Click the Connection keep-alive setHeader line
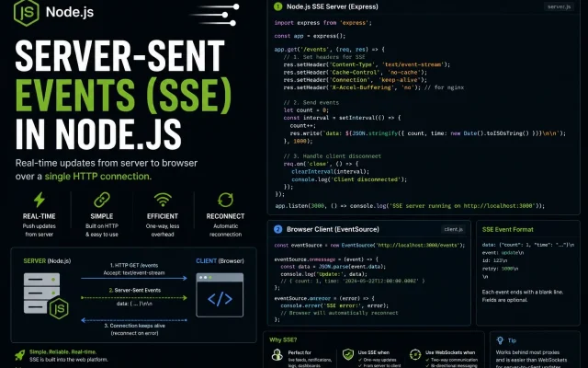588x368 pixels. 356,80
